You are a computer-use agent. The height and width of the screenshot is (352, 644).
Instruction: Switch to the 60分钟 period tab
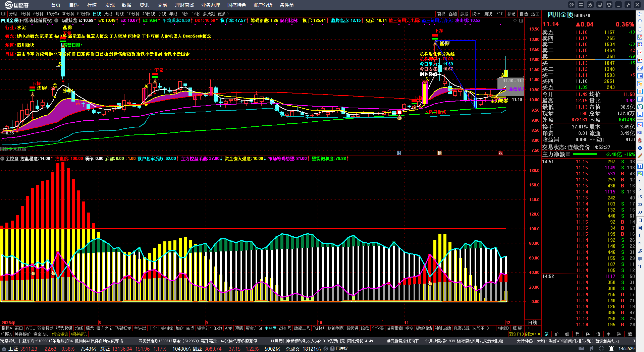pos(84,14)
